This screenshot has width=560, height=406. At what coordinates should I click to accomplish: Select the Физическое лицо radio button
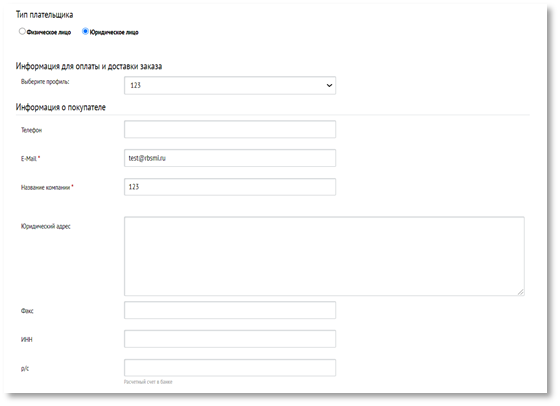pos(22,31)
